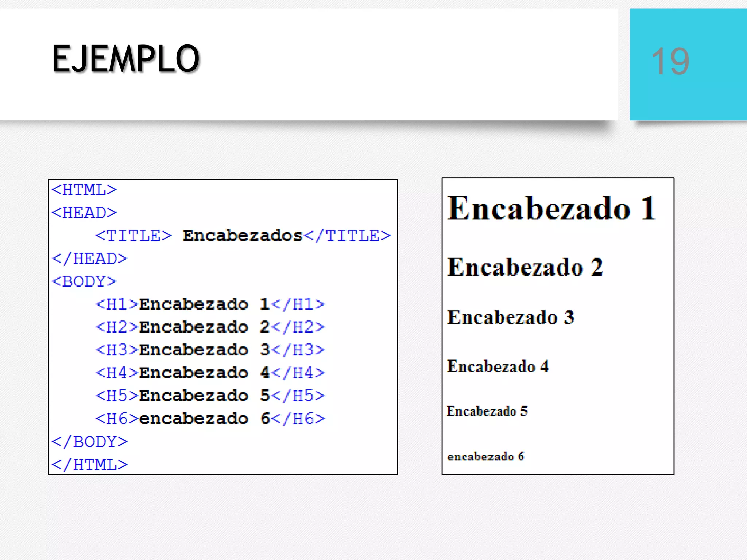The width and height of the screenshot is (747, 560).
Task: Click the rendered Encabezado 2 heading
Action: pos(525,267)
